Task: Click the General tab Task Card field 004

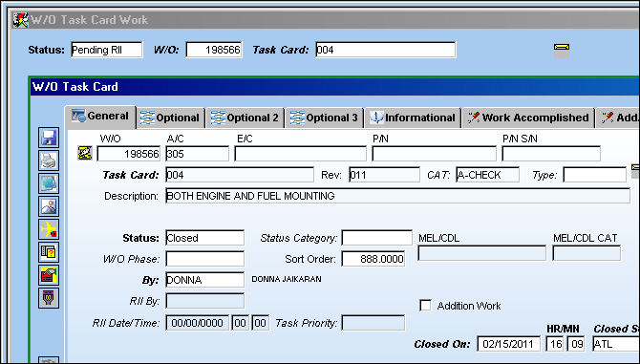Action: click(240, 175)
